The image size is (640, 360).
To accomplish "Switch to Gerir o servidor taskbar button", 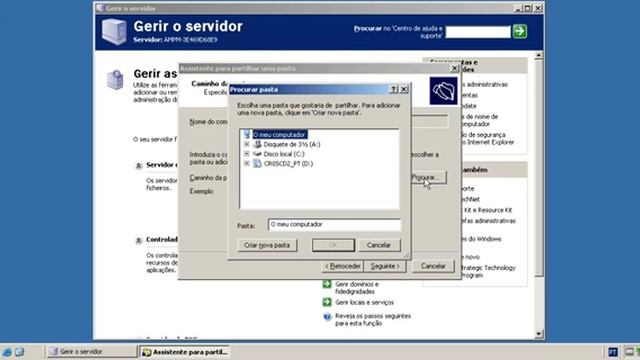I will point(91,351).
